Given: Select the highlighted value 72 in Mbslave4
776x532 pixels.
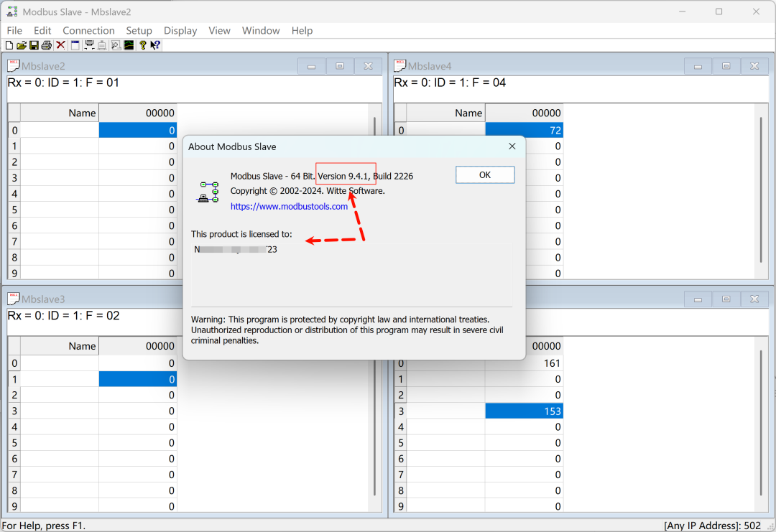Looking at the screenshot, I should (524, 130).
